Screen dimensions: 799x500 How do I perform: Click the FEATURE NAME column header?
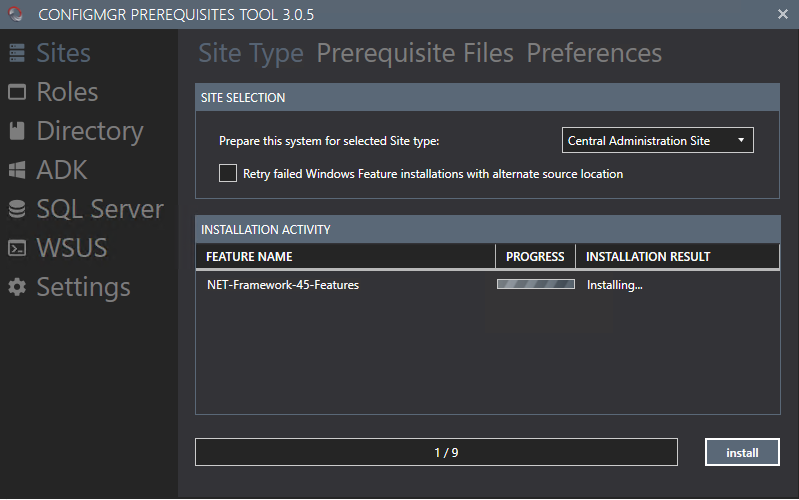pyautogui.click(x=345, y=256)
